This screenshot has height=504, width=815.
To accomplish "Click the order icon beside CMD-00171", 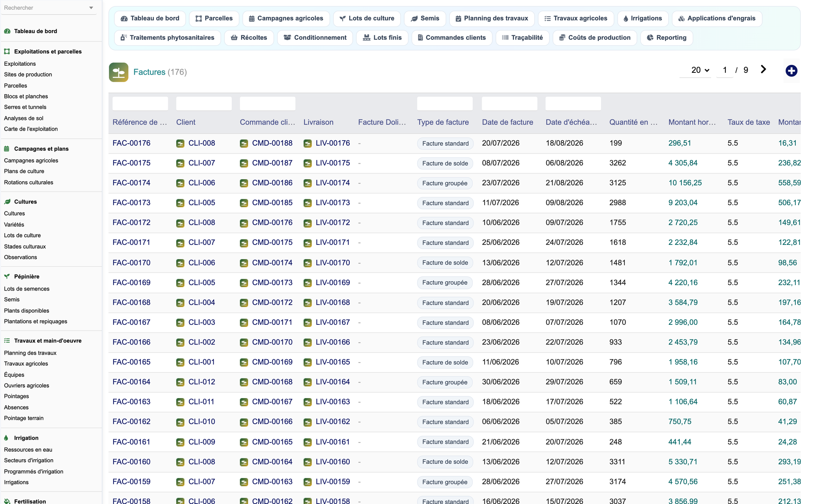I will tap(244, 323).
